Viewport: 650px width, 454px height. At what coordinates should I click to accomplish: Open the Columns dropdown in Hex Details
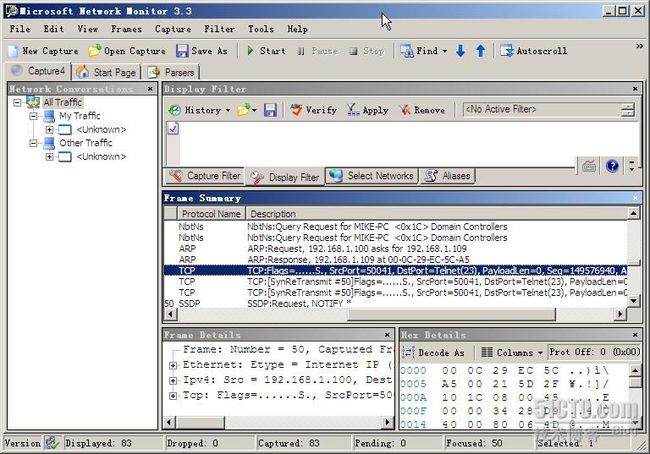point(512,353)
